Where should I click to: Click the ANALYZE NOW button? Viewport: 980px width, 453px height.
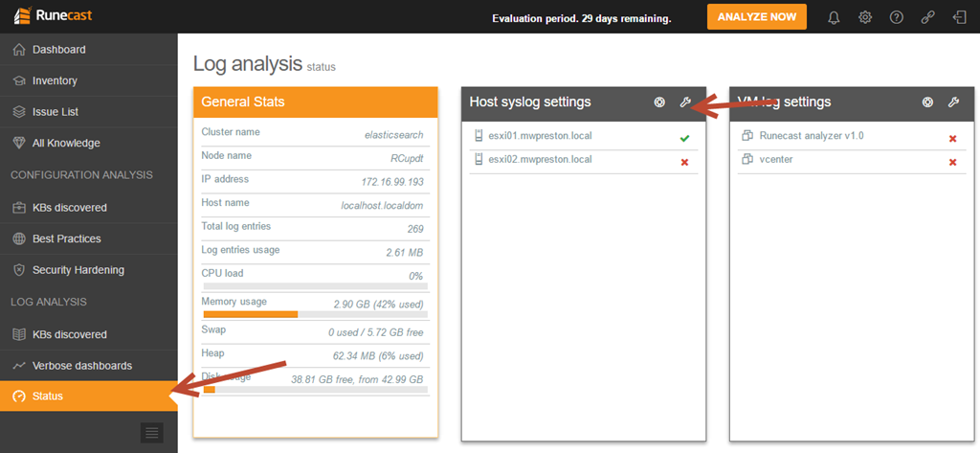pos(757,17)
